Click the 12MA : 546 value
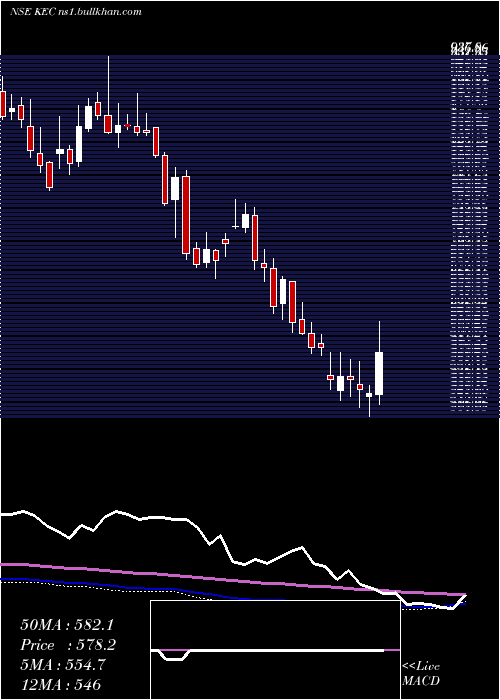The image size is (500, 700). pos(60,684)
